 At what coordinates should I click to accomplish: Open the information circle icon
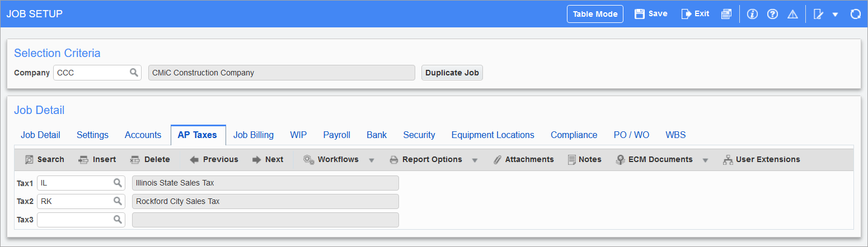(752, 14)
